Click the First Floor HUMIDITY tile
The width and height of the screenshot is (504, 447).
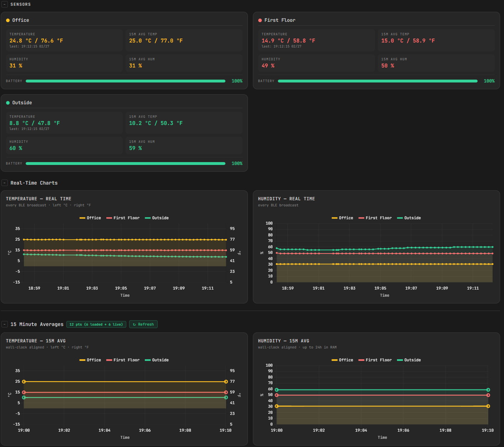click(x=316, y=63)
